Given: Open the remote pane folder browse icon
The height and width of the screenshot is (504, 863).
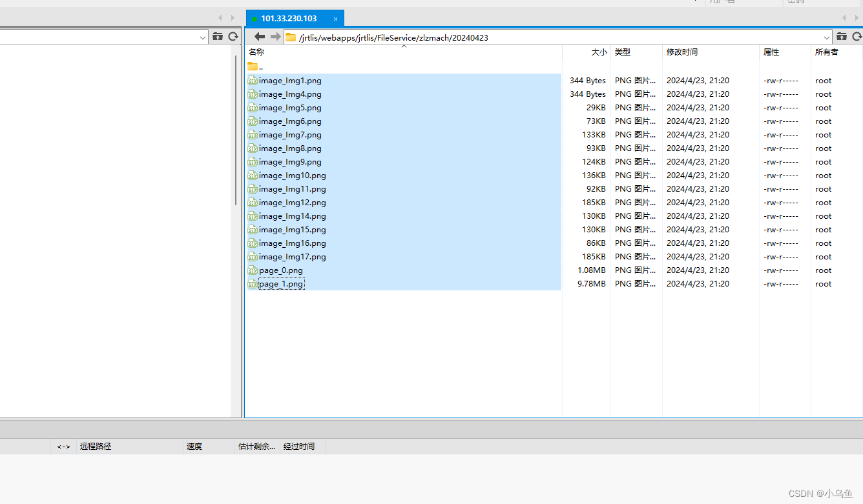Looking at the screenshot, I should (841, 37).
